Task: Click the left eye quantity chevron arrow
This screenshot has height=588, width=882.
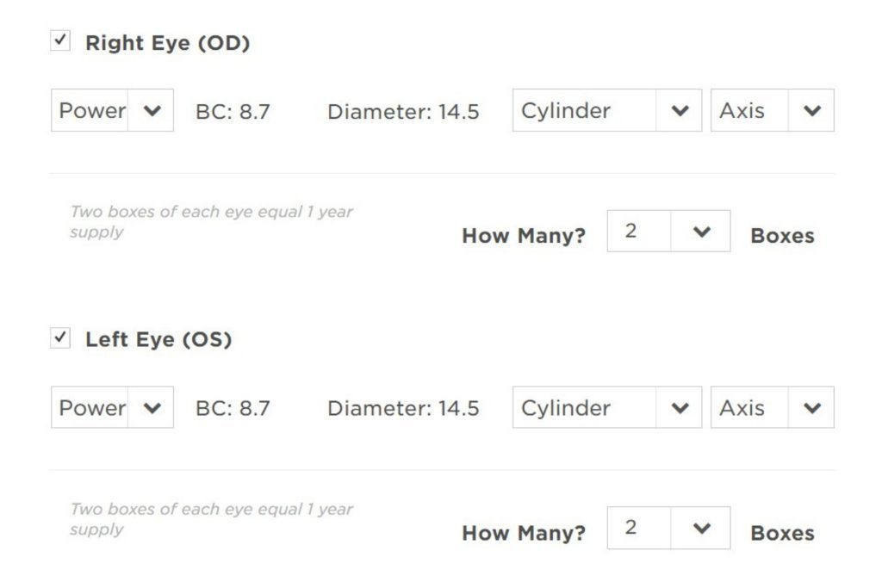Action: (701, 529)
